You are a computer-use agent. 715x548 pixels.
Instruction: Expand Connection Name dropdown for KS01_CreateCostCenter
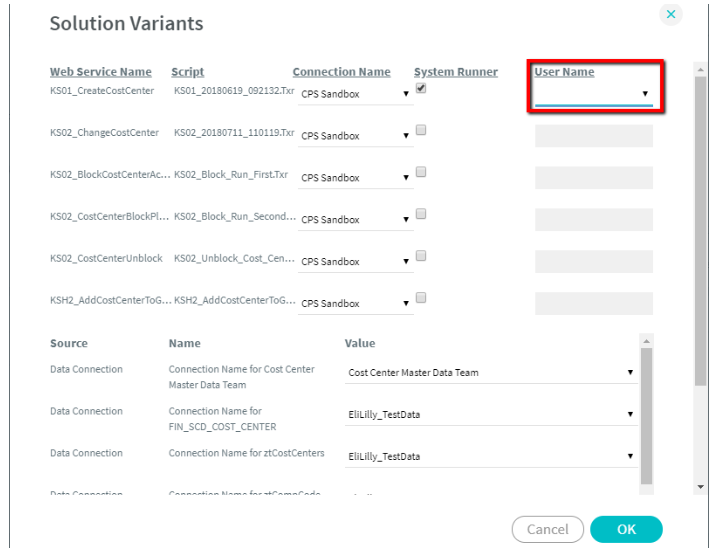click(x=355, y=94)
